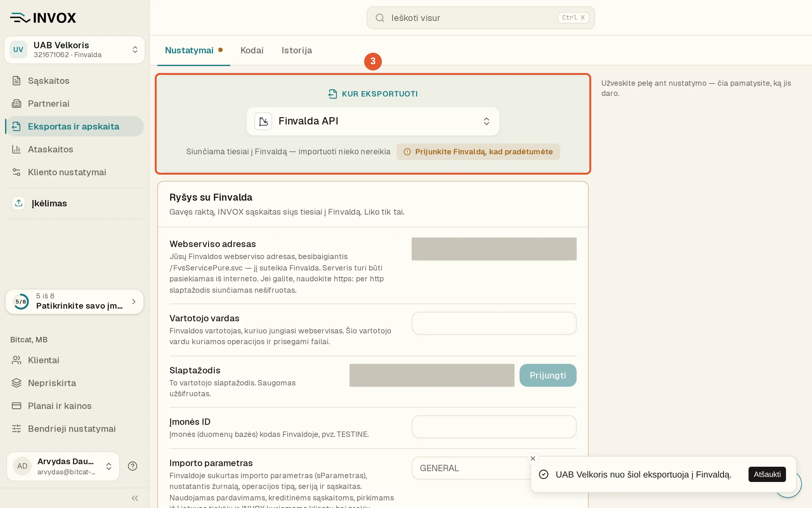812x508 pixels.
Task: Collapse the sidebar with double chevron
Action: [x=135, y=498]
